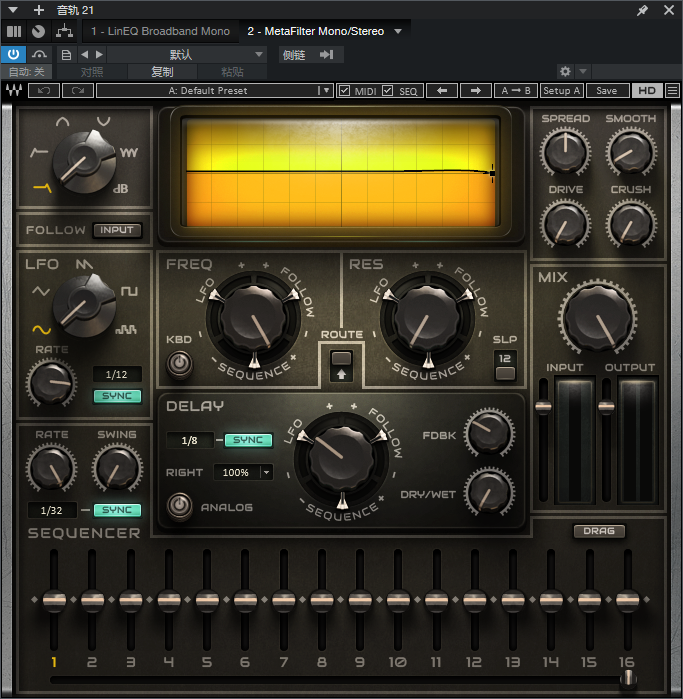
Task: Click the OUTPUT level fader
Action: pos(606,406)
